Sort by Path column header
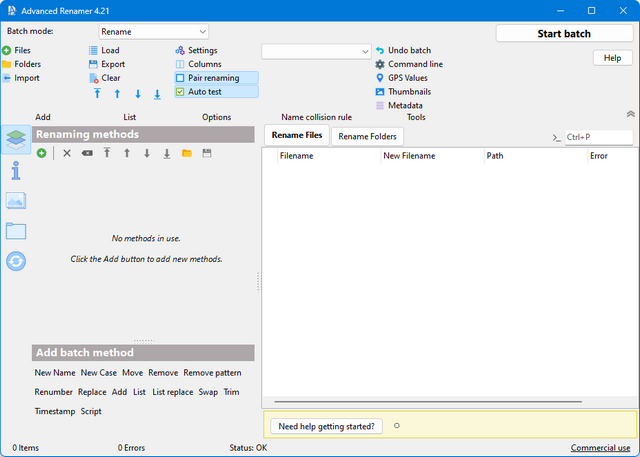This screenshot has height=457, width=640. pos(536,156)
